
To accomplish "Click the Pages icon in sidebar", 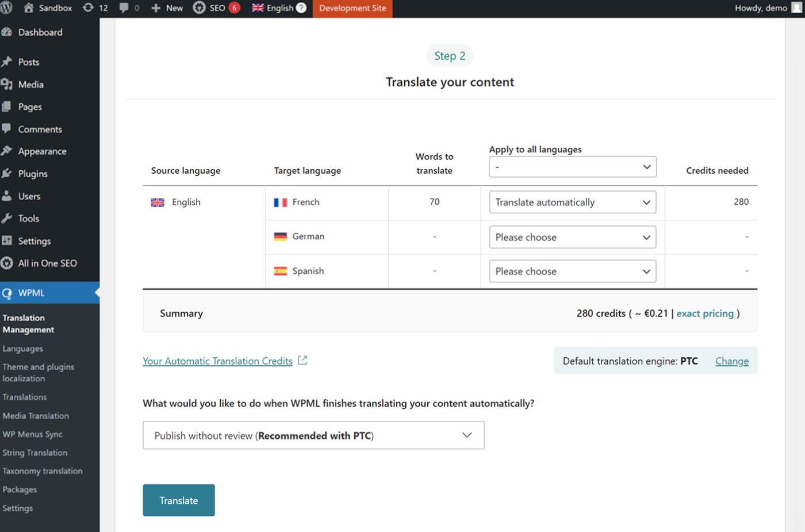I will tap(7, 106).
